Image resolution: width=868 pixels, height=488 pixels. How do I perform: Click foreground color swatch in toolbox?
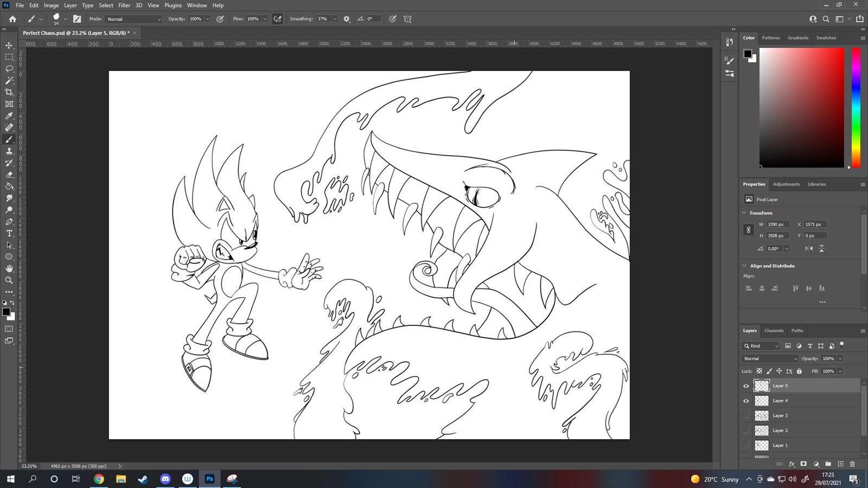[6, 312]
